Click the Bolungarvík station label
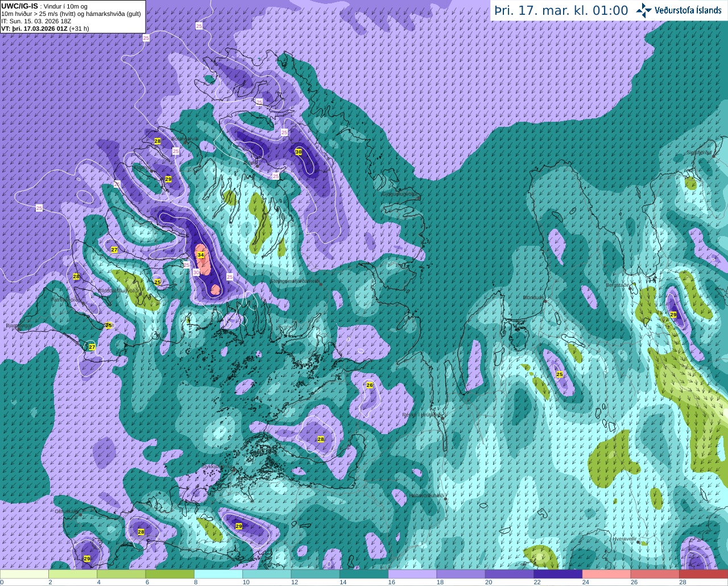This screenshot has height=586, width=728. tap(185, 138)
